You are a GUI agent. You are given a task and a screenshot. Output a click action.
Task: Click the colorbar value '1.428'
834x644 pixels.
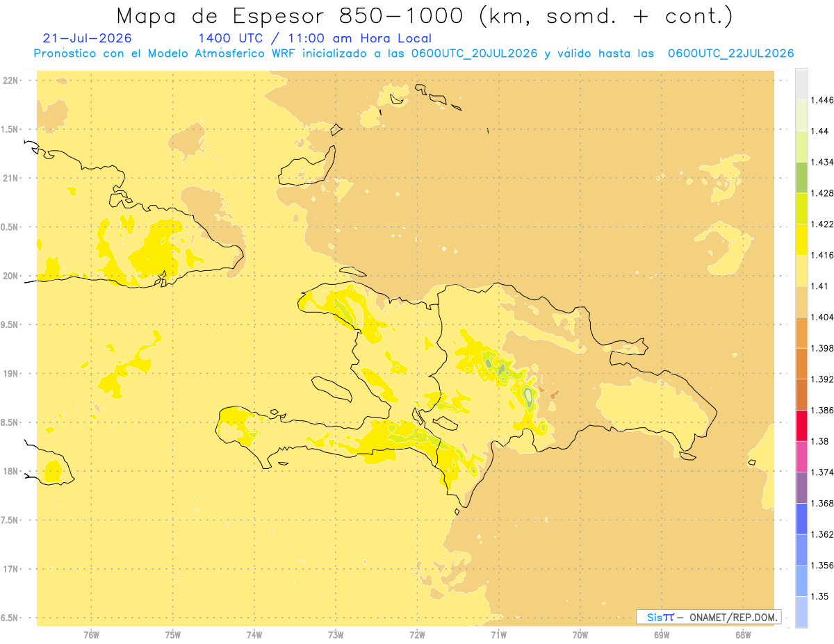(824, 193)
